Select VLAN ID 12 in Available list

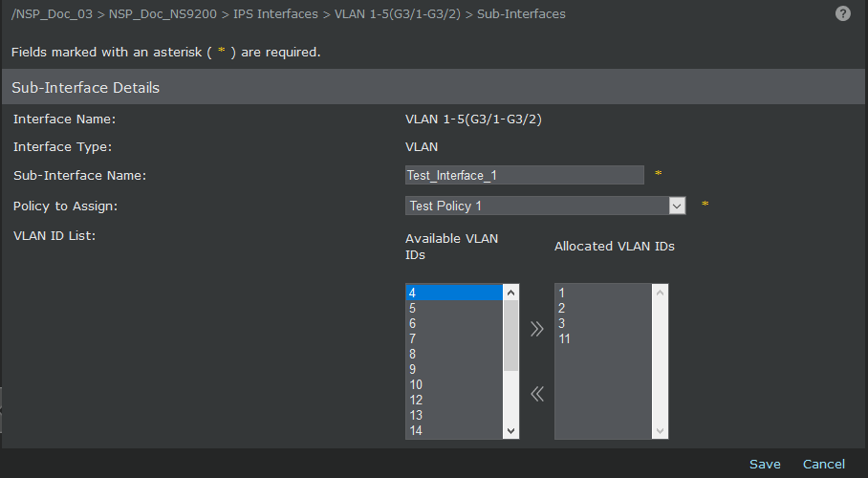[x=454, y=400]
